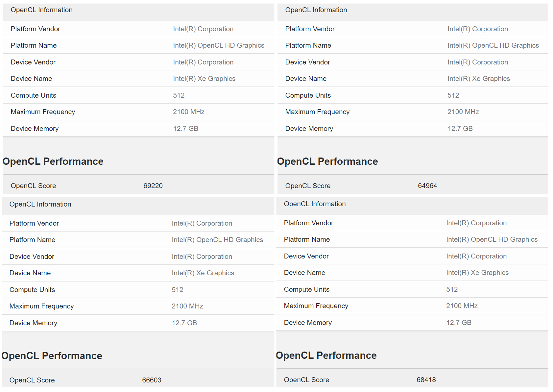The image size is (553, 392).
Task: Select OpenCL Performance heading above score 69220
Action: pyautogui.click(x=53, y=161)
